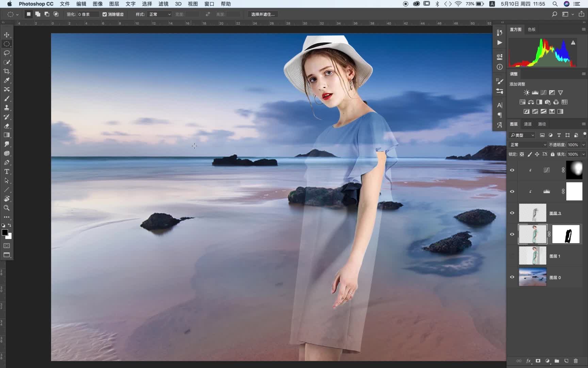Screen dimensions: 588x368
Task: Select the Eyedropper tool
Action: (6, 80)
